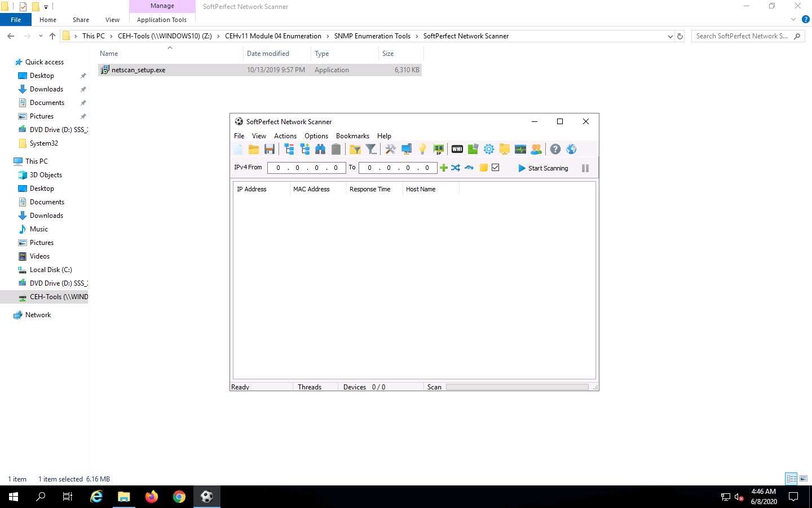Click the clipboard paste icon
Screen dimensions: 812x508
pos(336,150)
